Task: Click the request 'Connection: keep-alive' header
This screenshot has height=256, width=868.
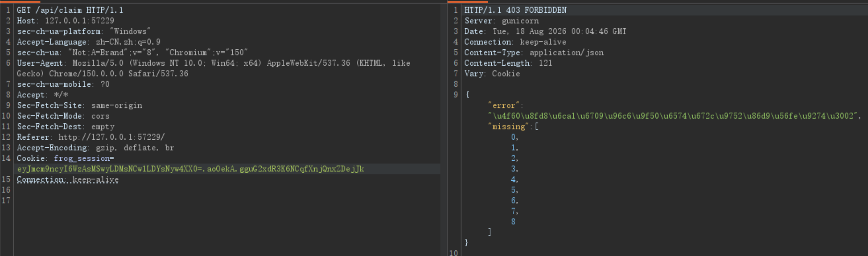Action: point(67,179)
